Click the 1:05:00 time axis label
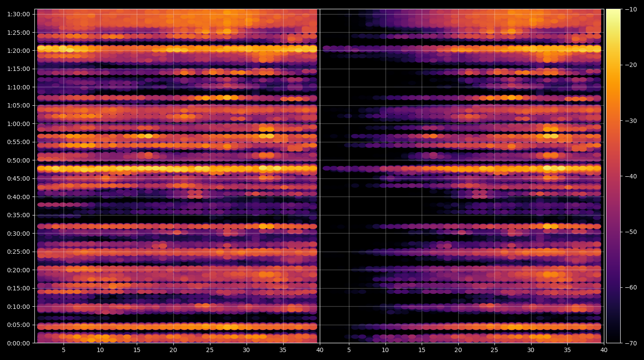Image resolution: width=644 pixels, height=360 pixels. tap(19, 105)
